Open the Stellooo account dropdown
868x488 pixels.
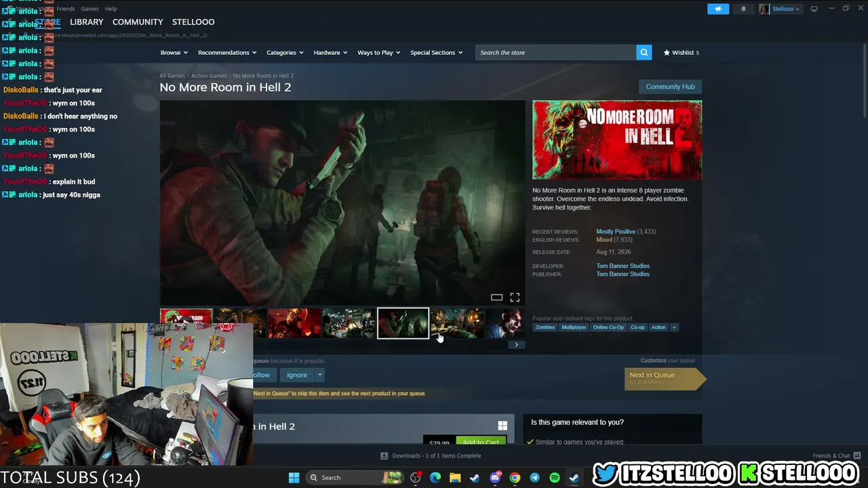tap(786, 9)
